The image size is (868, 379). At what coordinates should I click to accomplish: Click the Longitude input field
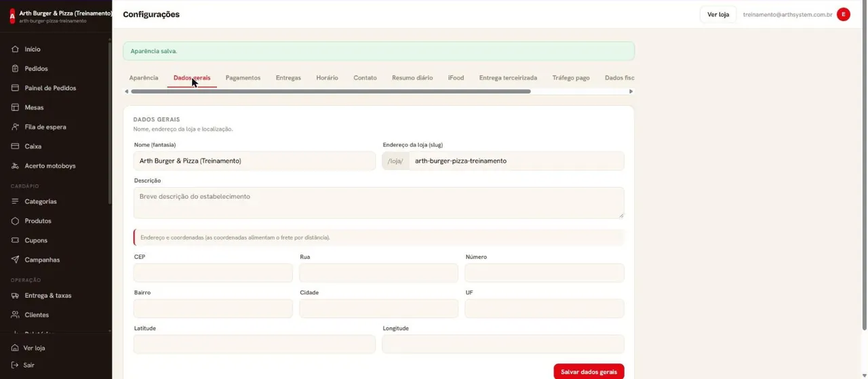click(x=503, y=344)
